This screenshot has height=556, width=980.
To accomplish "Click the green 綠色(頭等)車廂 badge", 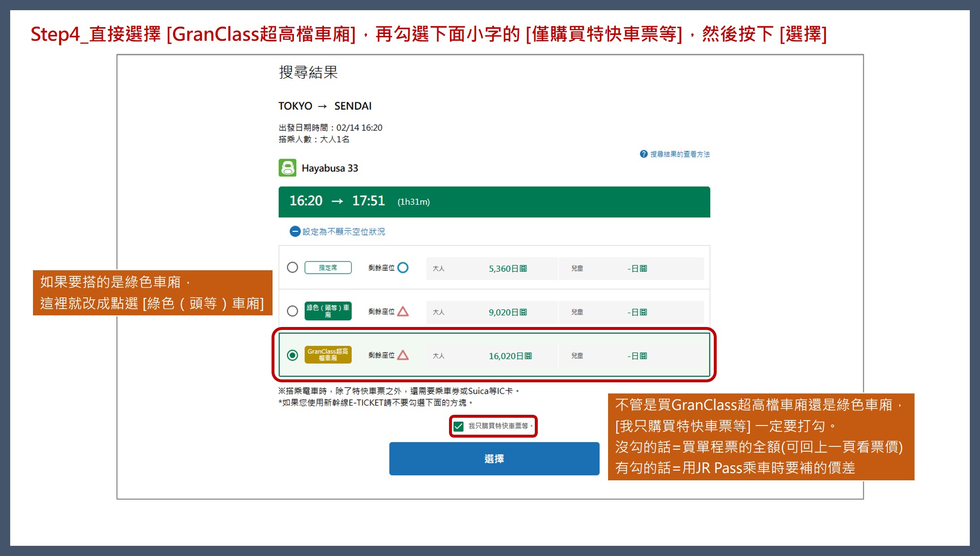I will [328, 311].
